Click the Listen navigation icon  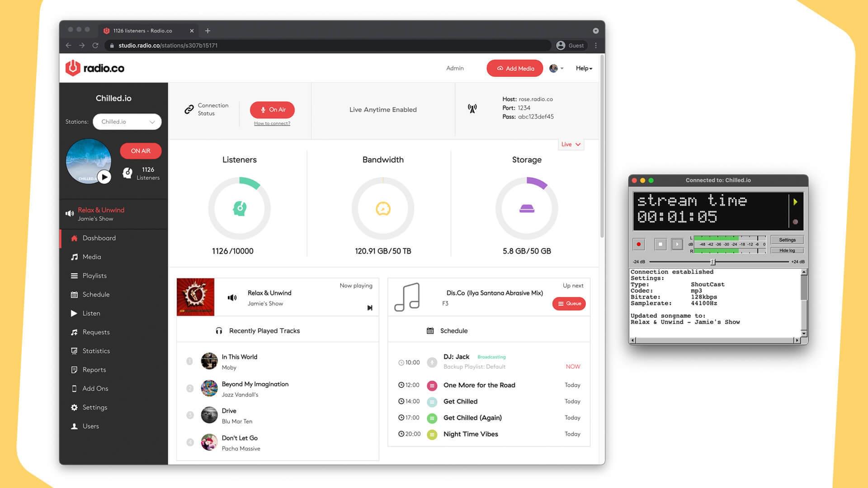click(73, 313)
